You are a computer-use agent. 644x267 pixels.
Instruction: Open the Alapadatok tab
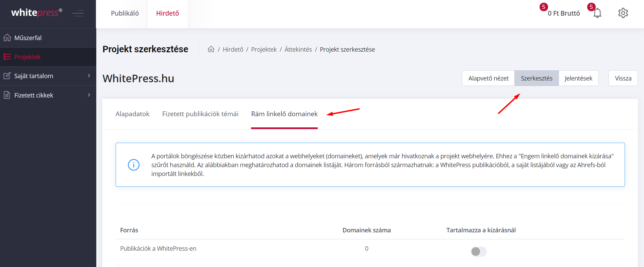tap(132, 114)
